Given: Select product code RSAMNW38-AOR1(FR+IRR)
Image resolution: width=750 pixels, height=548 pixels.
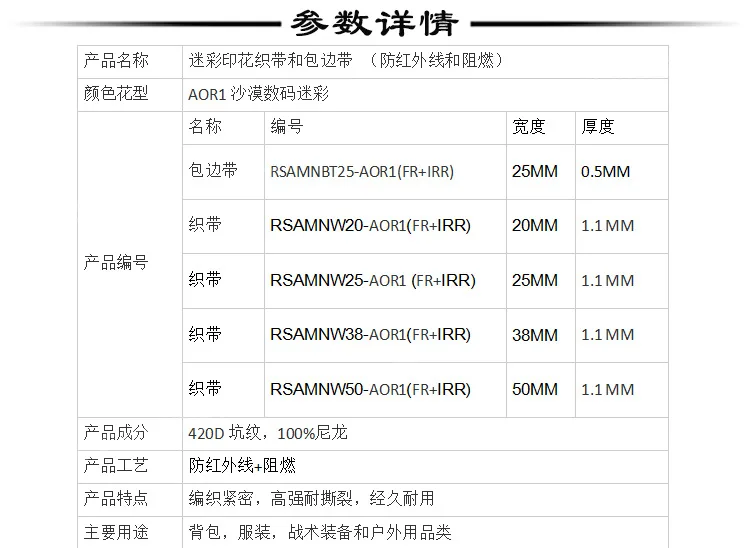Looking at the screenshot, I should 370,335.
